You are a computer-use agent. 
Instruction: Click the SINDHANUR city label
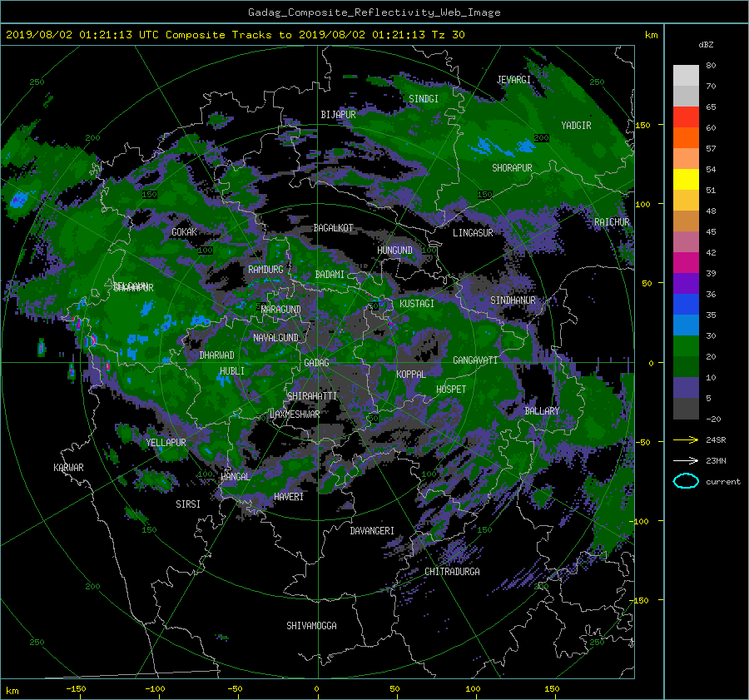(x=513, y=300)
